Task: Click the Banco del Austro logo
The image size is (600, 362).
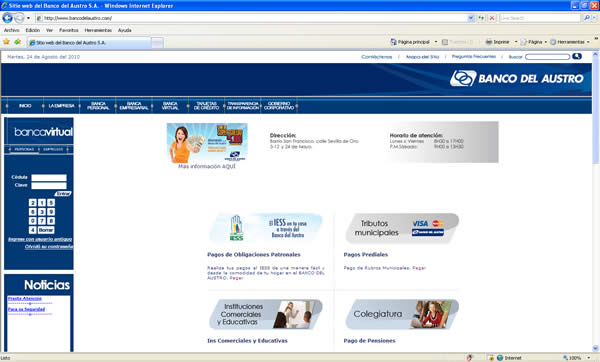Action: pos(517,78)
